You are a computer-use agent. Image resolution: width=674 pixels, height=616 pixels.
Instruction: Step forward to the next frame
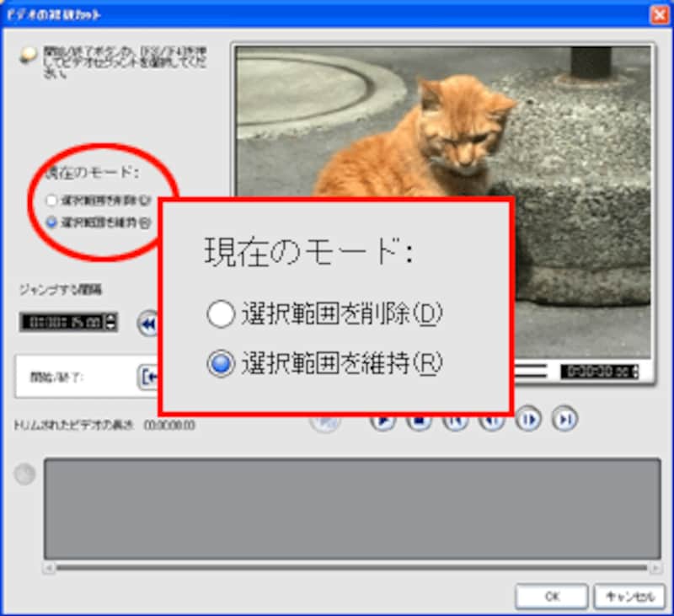click(x=528, y=420)
